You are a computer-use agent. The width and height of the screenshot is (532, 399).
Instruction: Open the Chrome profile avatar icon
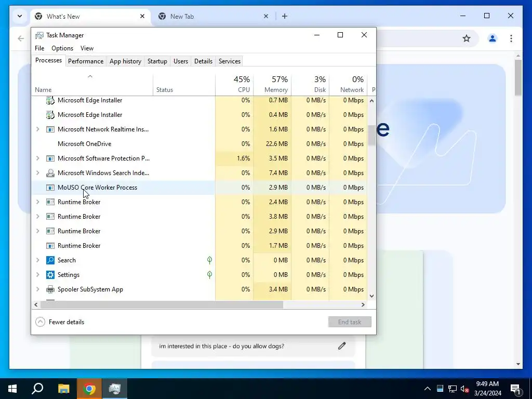tap(493, 38)
